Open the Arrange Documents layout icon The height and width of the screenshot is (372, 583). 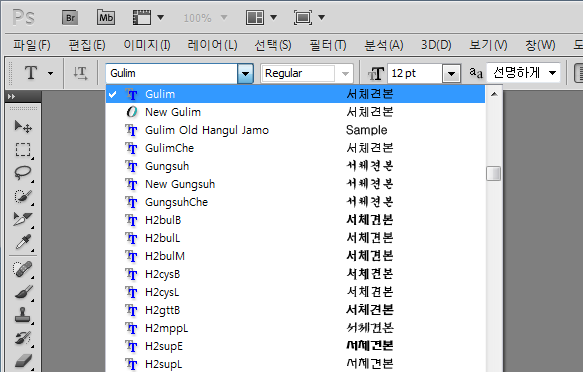pos(255,17)
